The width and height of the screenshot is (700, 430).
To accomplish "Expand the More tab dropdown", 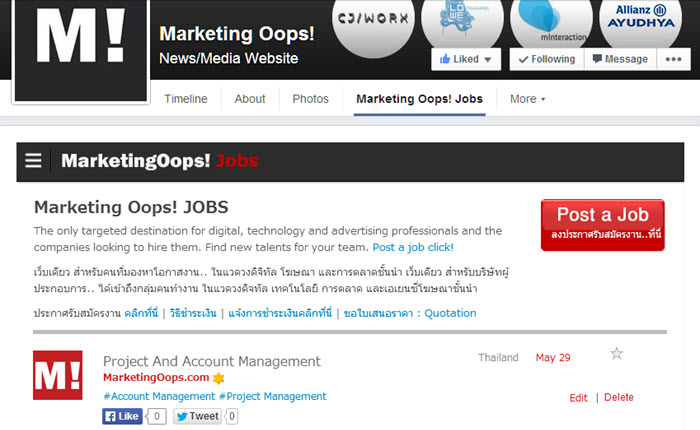I will 527,99.
